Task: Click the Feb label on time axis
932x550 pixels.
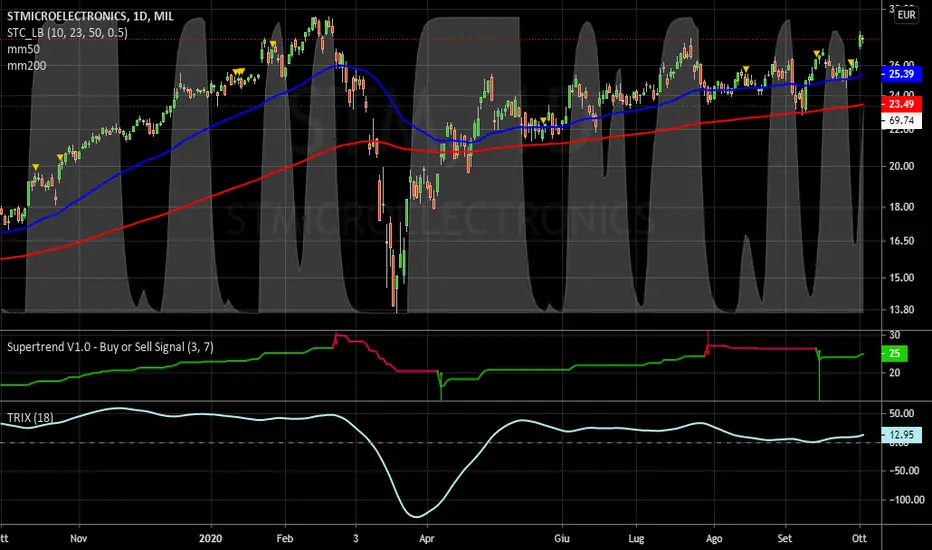Action: click(285, 538)
